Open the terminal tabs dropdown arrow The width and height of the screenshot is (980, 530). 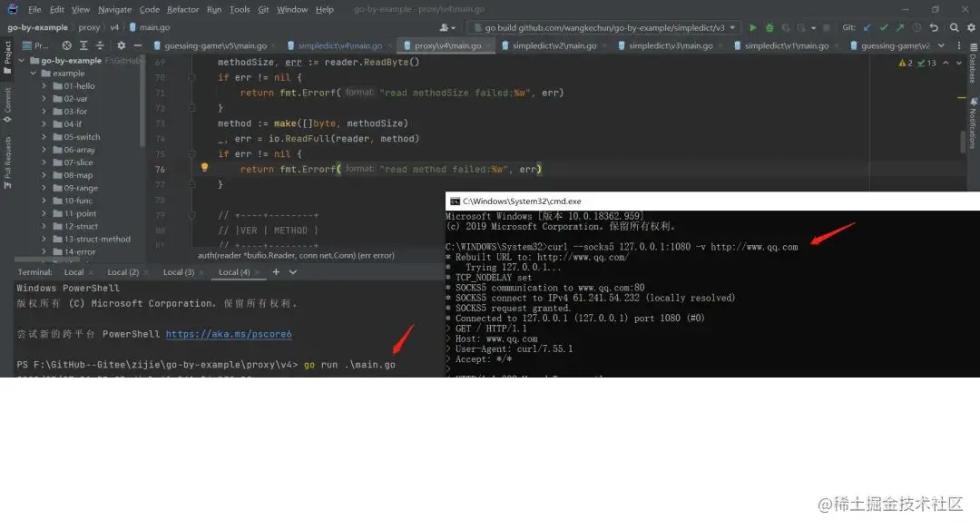(292, 272)
